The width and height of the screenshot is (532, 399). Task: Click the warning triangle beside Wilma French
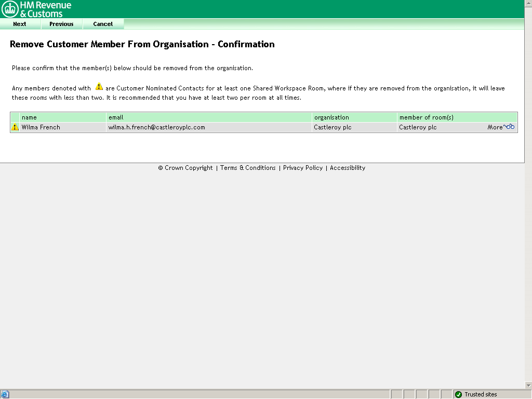pos(15,127)
